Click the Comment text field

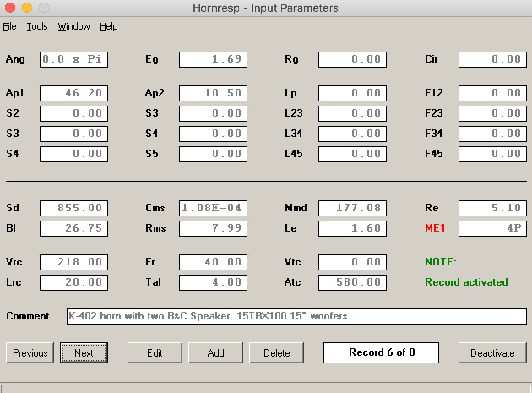pos(297,317)
